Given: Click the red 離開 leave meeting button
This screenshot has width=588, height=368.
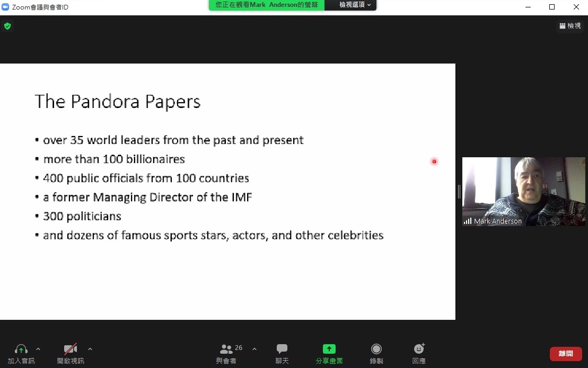Looking at the screenshot, I should click(566, 354).
